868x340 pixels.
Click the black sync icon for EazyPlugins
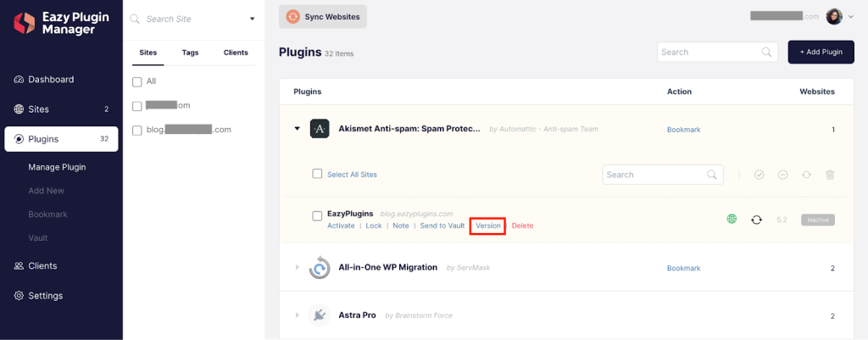coord(756,220)
